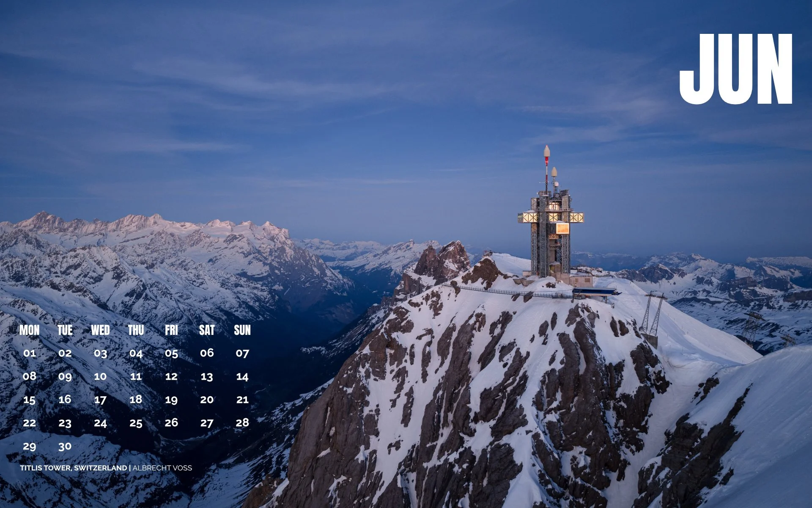Click date 20 in the calendar
The width and height of the screenshot is (812, 508).
tap(207, 399)
